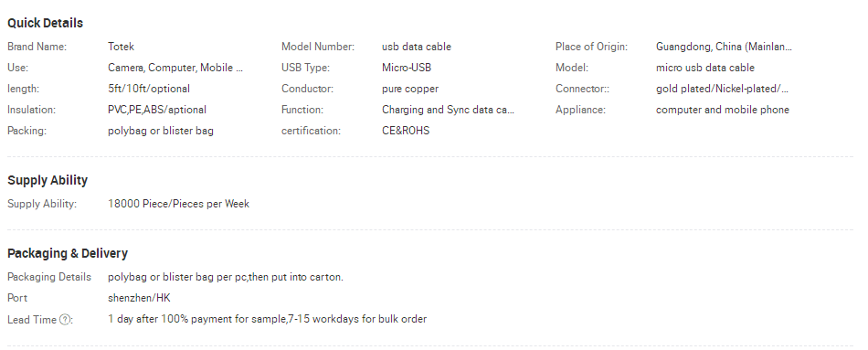Click the Micro-USB type value

[407, 68]
